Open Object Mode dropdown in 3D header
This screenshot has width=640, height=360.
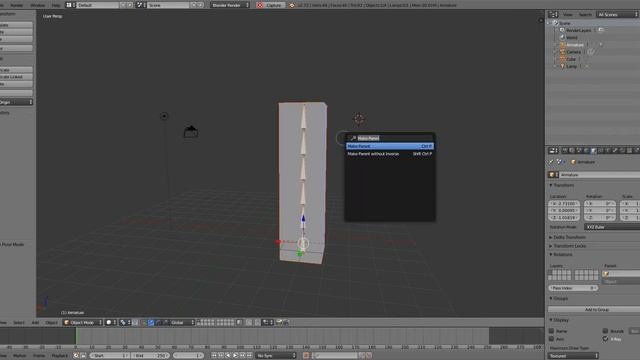(83, 322)
